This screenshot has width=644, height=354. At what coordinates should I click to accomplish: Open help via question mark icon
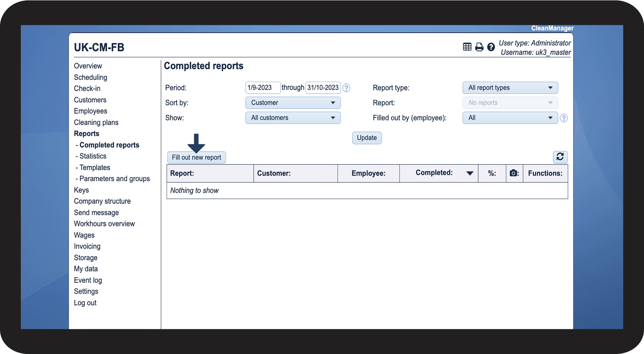pyautogui.click(x=491, y=47)
